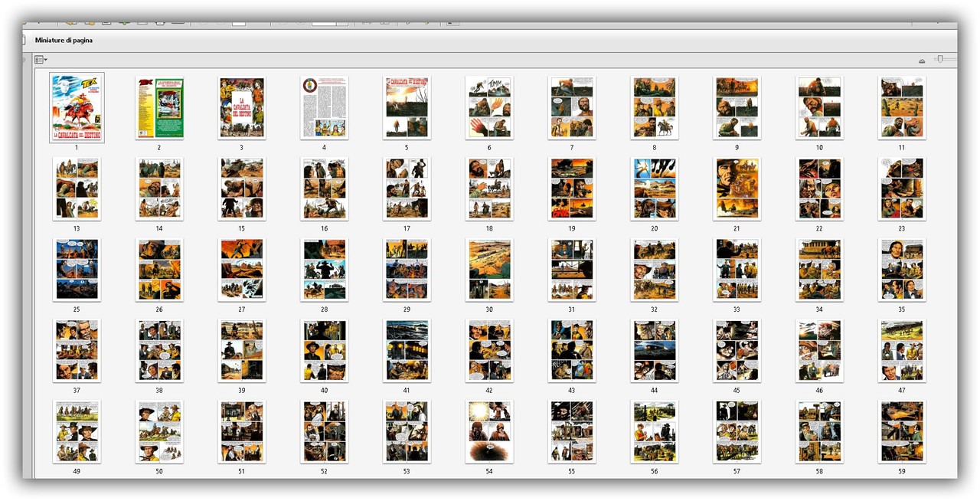
Task: Select the page 19 thumbnail
Action: (x=572, y=188)
